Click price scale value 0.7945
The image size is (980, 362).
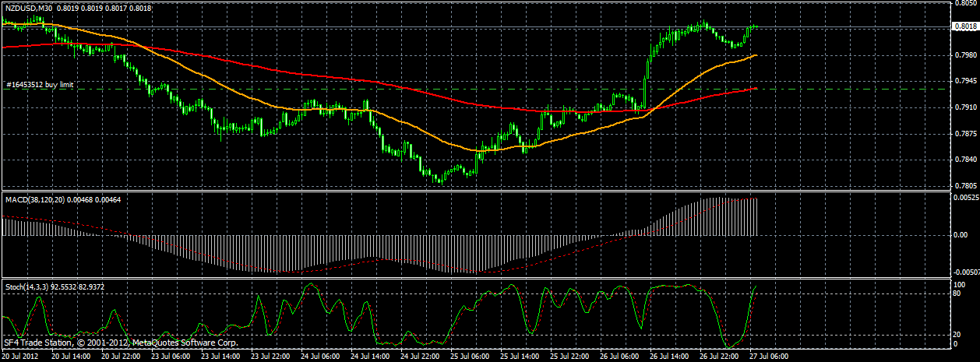pyautogui.click(x=965, y=81)
